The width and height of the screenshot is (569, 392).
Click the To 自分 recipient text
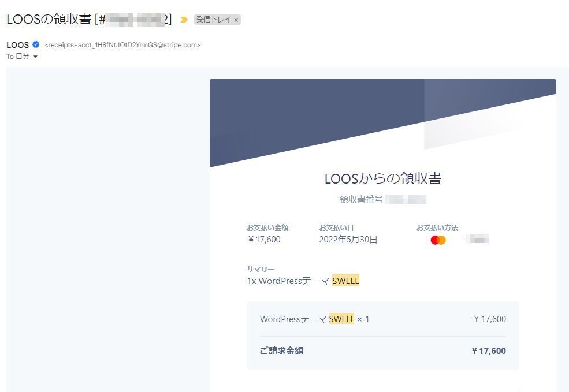[x=18, y=57]
